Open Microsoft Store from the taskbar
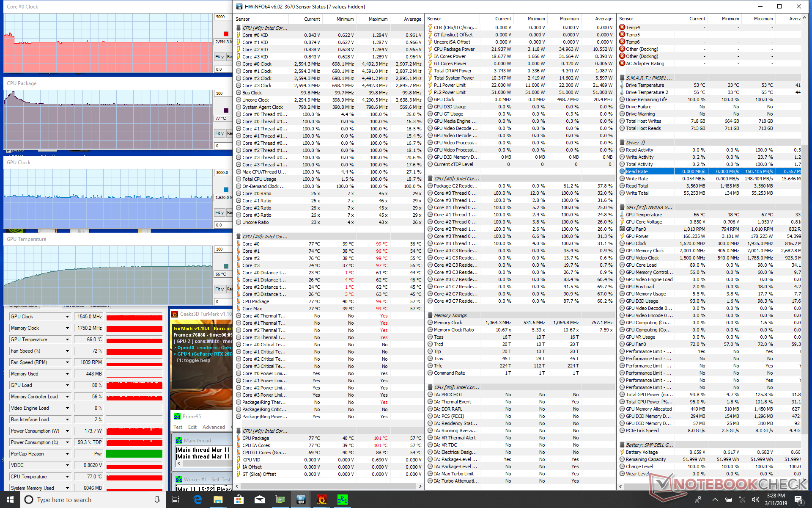This screenshot has width=812, height=508. [239, 500]
